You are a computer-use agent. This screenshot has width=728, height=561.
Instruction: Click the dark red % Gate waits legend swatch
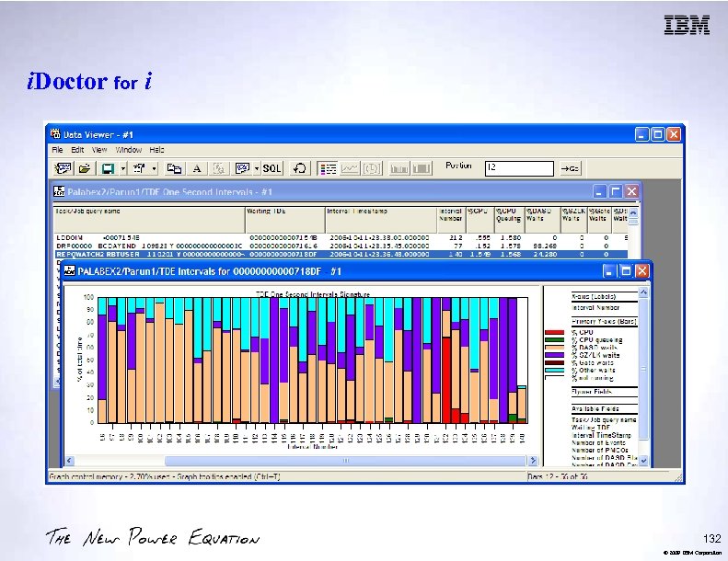point(554,362)
